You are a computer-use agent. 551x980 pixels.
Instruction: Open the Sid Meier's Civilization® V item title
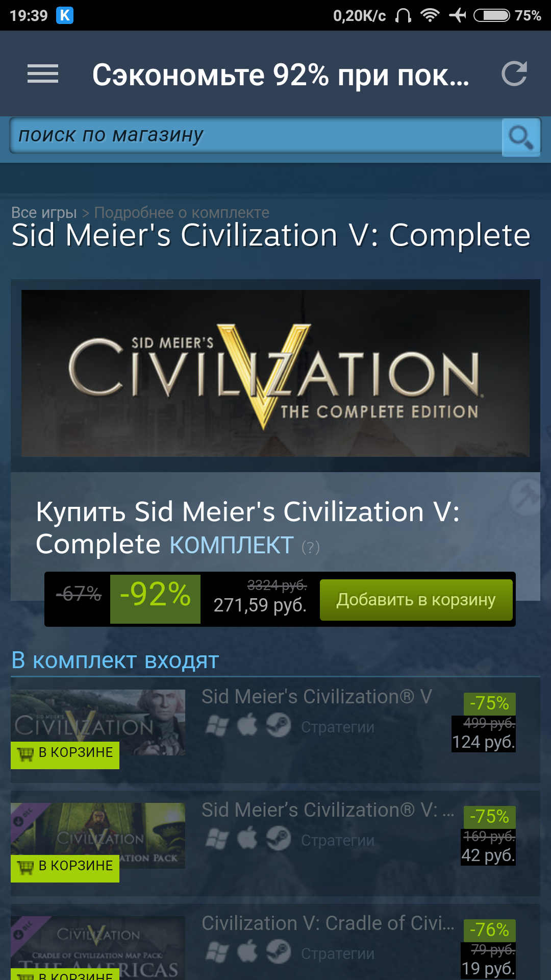[317, 697]
